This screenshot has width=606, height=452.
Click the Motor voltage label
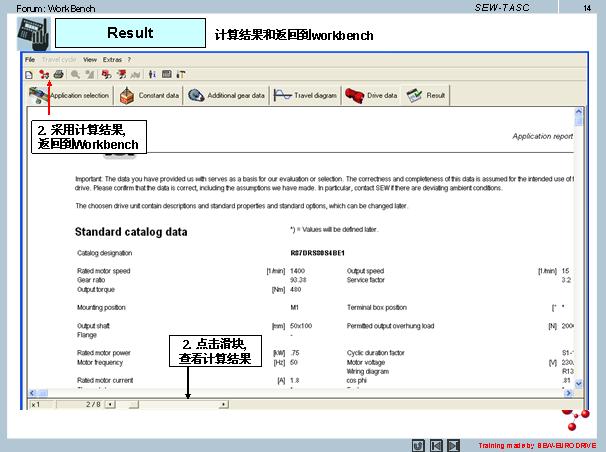tap(366, 362)
